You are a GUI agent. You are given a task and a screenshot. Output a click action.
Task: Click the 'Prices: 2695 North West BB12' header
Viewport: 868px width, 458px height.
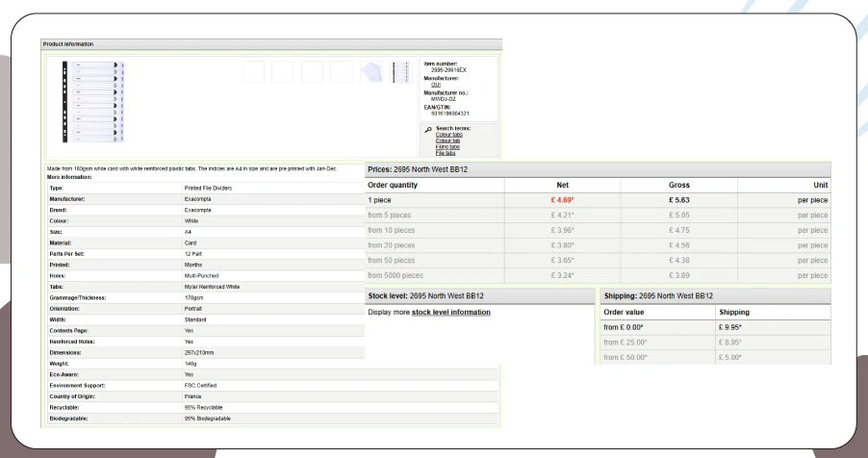click(598, 169)
